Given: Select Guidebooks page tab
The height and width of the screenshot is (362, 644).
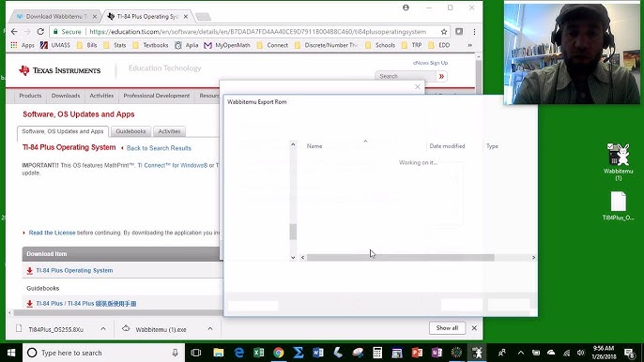Looking at the screenshot, I should [x=130, y=131].
